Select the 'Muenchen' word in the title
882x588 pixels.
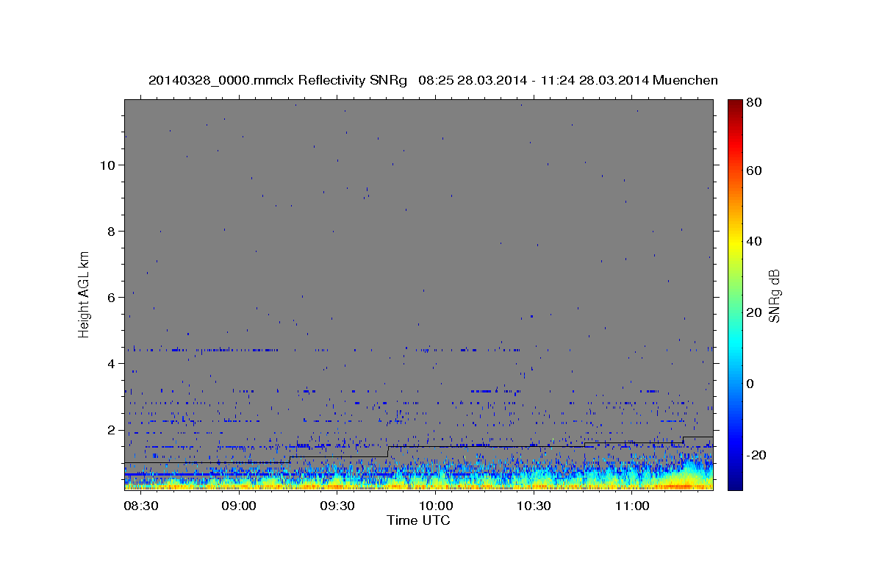pyautogui.click(x=685, y=80)
